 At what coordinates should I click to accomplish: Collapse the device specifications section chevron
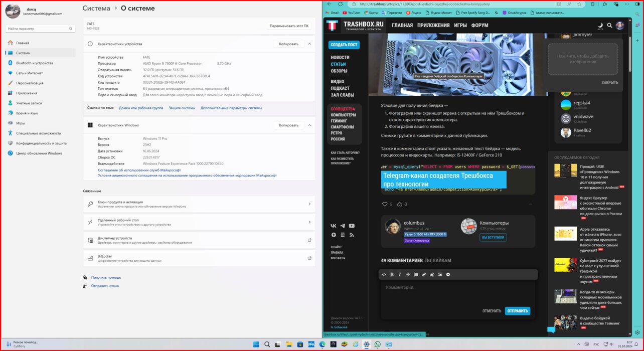[309, 44]
